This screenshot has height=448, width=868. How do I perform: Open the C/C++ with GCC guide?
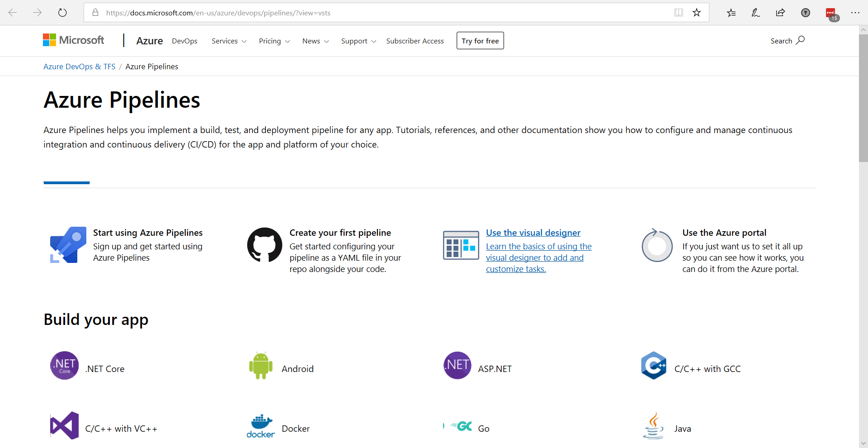pos(708,369)
